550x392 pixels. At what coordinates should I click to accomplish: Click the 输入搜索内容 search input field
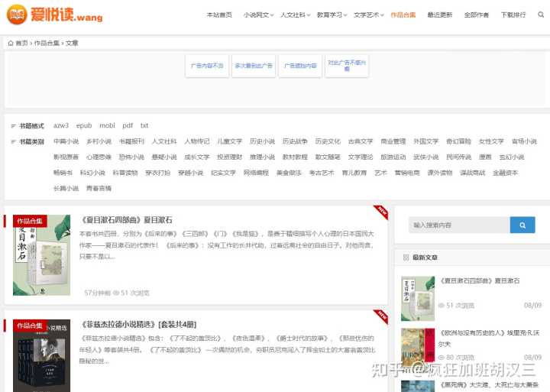coord(459,225)
